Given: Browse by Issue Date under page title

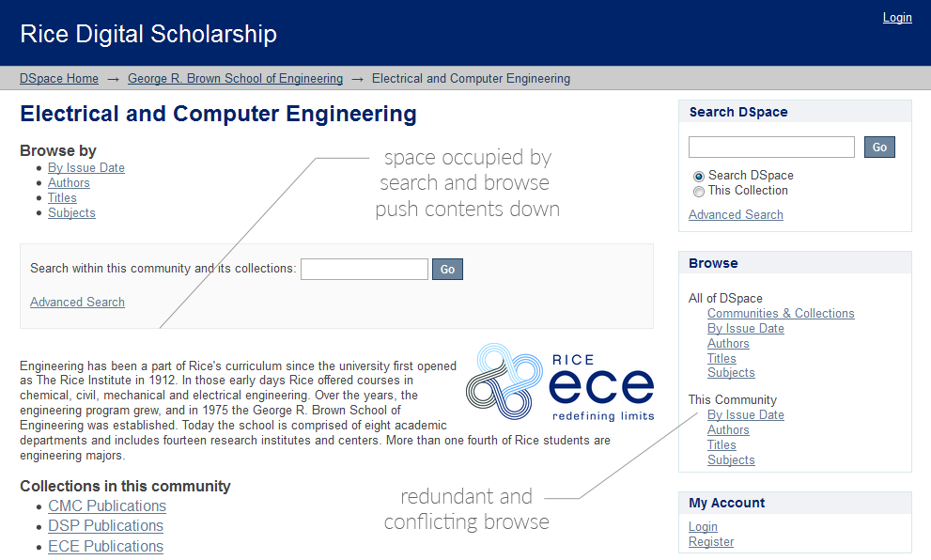Looking at the screenshot, I should coord(86,168).
